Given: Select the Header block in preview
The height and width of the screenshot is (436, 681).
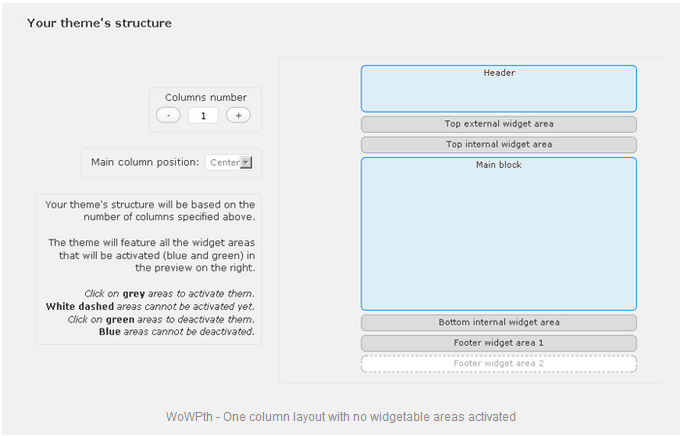Looking at the screenshot, I should [499, 89].
